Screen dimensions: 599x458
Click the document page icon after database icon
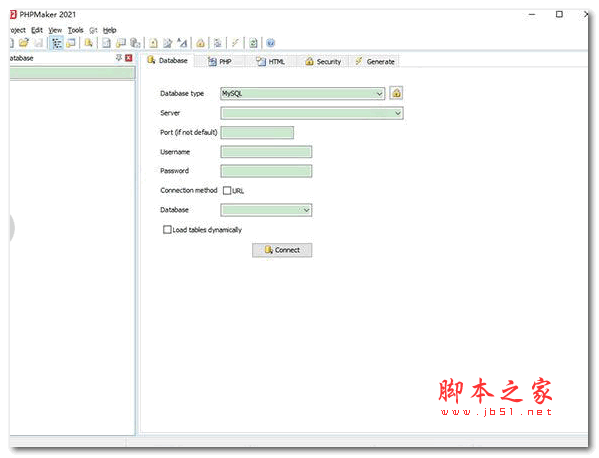(107, 43)
